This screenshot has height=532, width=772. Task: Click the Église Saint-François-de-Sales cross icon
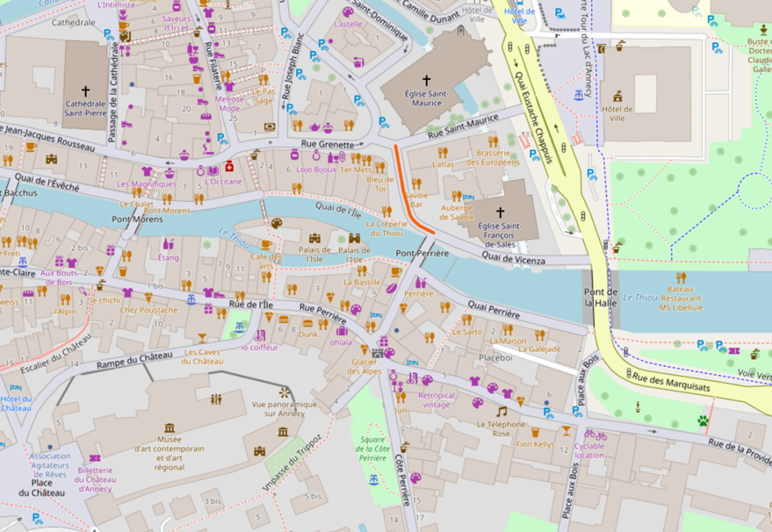[x=500, y=211]
